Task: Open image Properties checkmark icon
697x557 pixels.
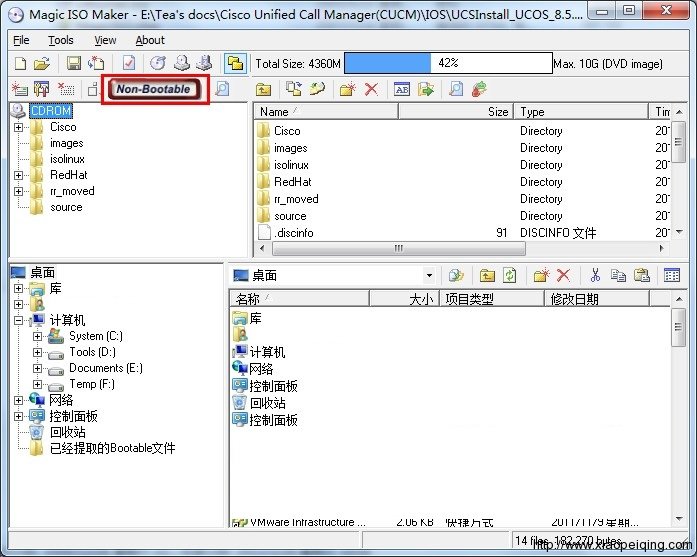Action: (x=129, y=63)
